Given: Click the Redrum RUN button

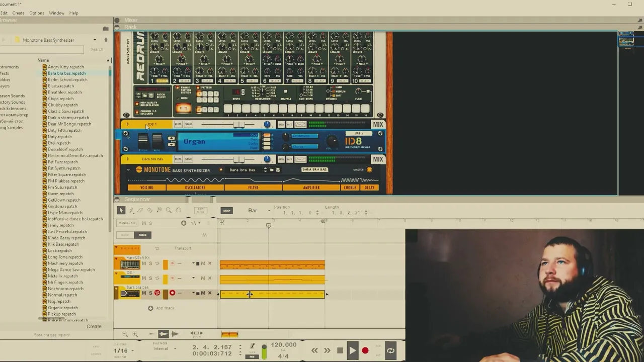Looking at the screenshot, I should (183, 109).
